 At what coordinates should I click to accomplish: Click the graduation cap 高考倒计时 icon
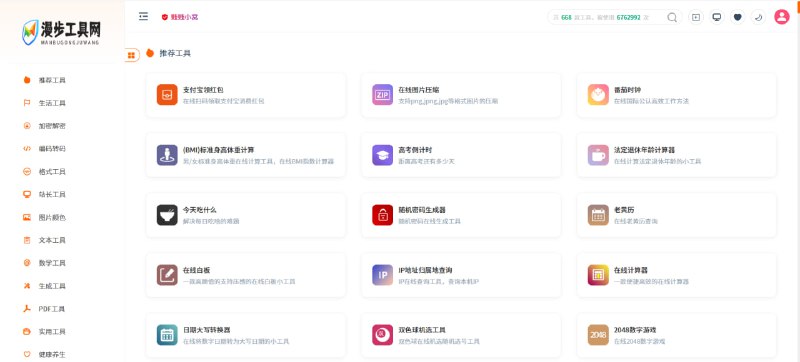tap(382, 155)
